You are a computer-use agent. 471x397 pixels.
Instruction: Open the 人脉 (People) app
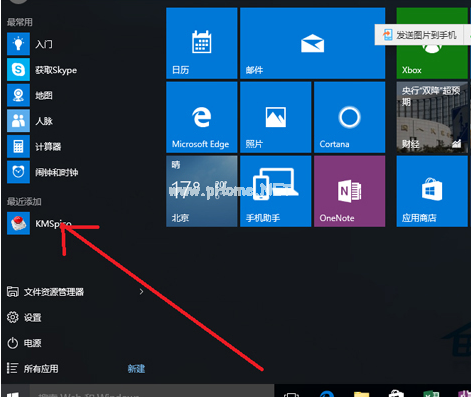(30, 121)
